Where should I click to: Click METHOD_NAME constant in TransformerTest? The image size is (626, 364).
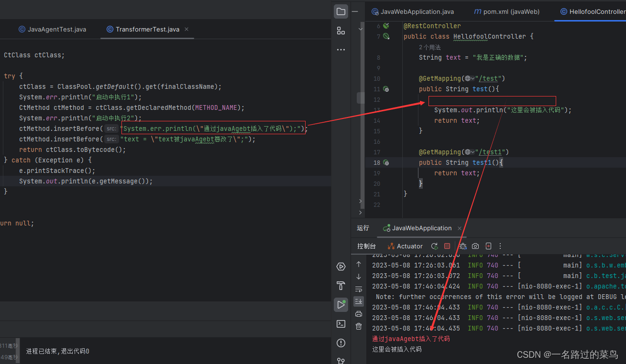pos(216,107)
